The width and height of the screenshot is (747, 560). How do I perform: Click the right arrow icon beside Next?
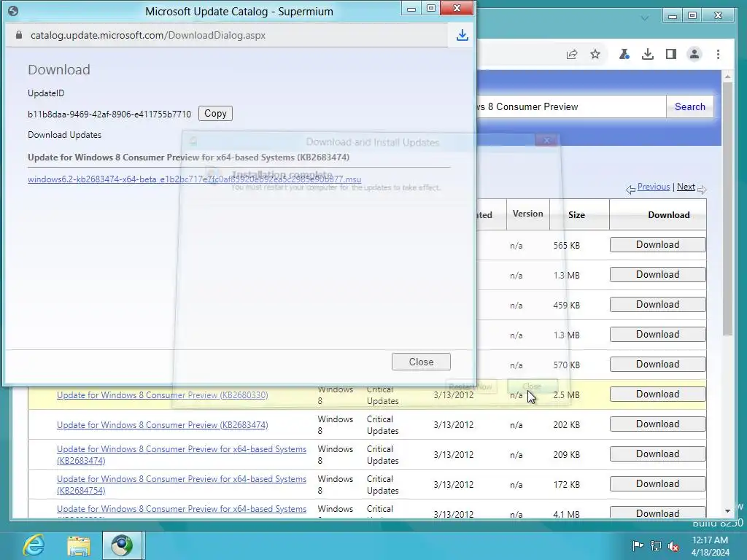click(702, 189)
